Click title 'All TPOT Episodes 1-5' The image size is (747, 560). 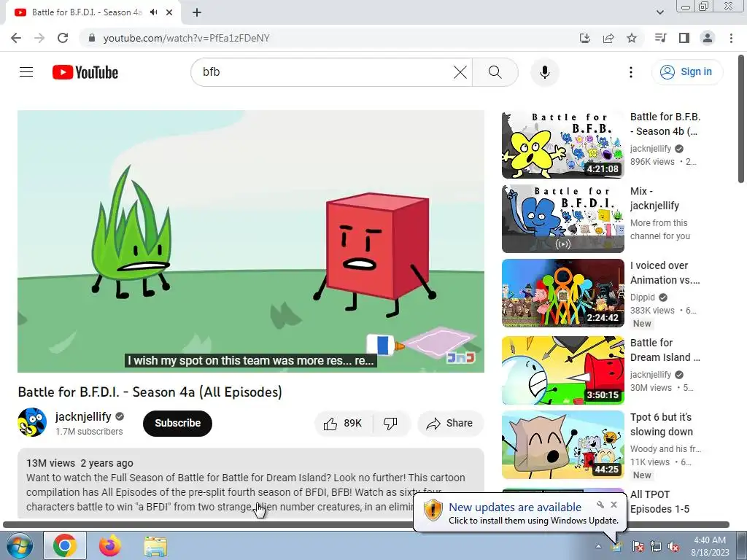pyautogui.click(x=659, y=502)
